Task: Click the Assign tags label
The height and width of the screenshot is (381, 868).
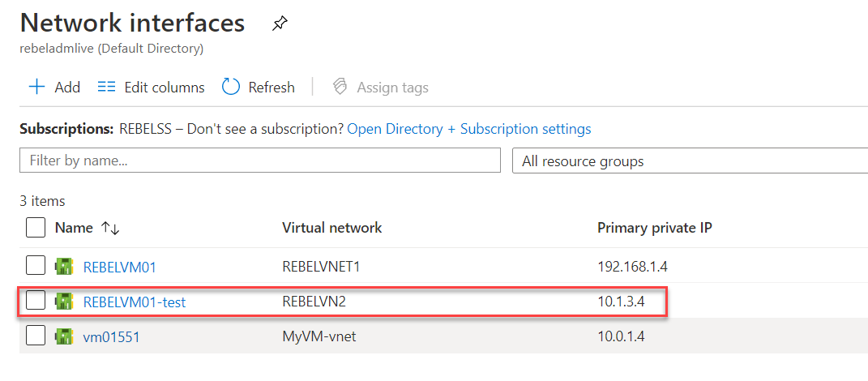Action: (x=392, y=88)
